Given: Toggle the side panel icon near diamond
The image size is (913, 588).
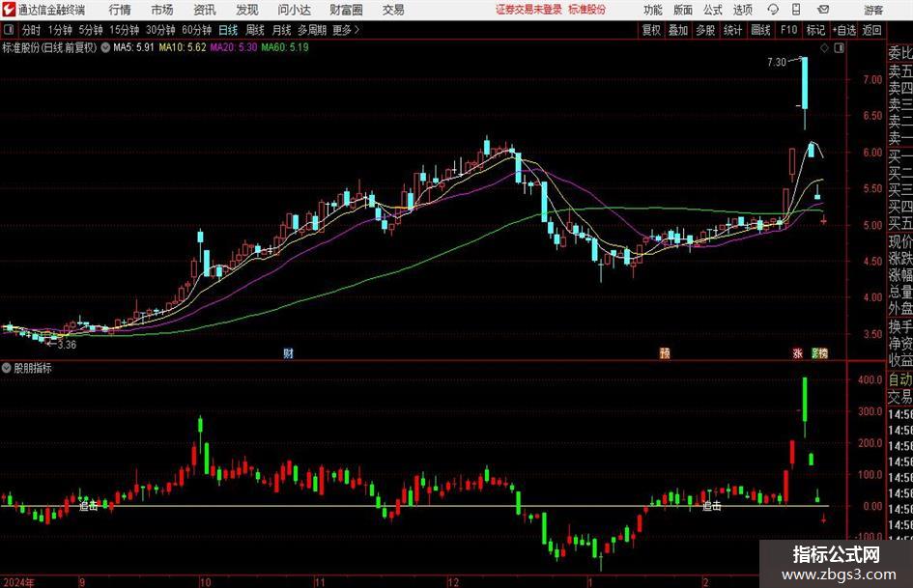Looking at the screenshot, I should click(x=839, y=48).
